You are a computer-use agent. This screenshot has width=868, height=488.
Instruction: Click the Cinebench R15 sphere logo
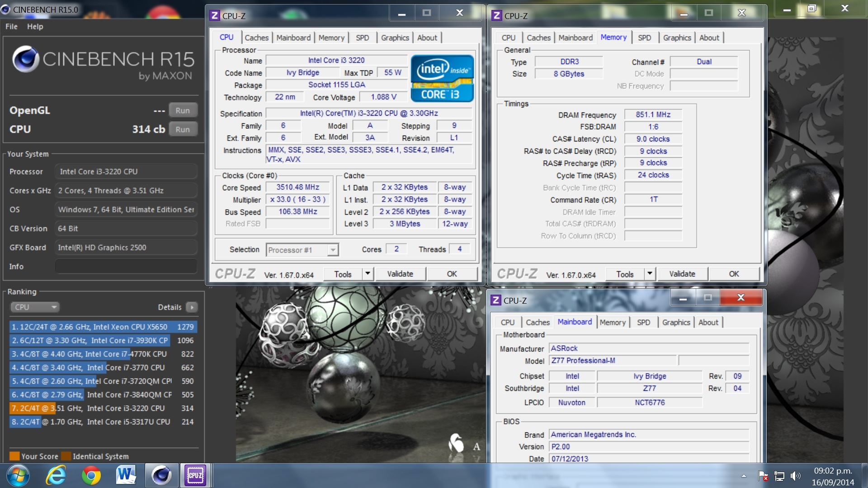25,59
